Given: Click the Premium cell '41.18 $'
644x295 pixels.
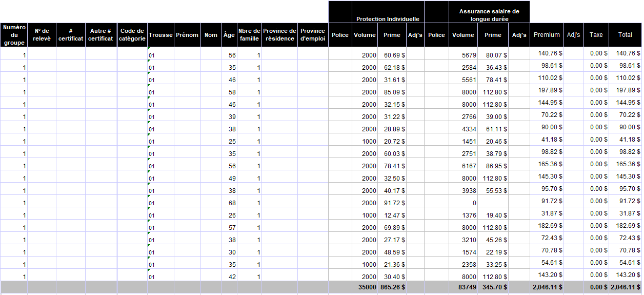Looking at the screenshot, I should pos(547,140).
